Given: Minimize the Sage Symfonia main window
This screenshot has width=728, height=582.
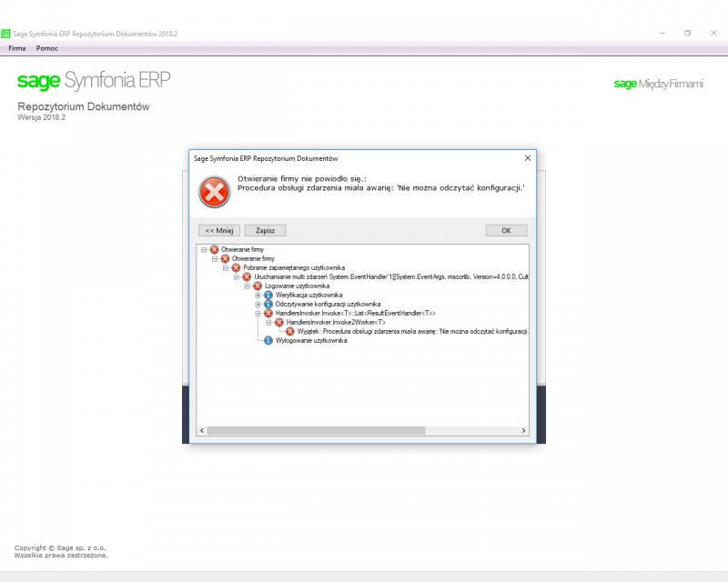Looking at the screenshot, I should (662, 34).
